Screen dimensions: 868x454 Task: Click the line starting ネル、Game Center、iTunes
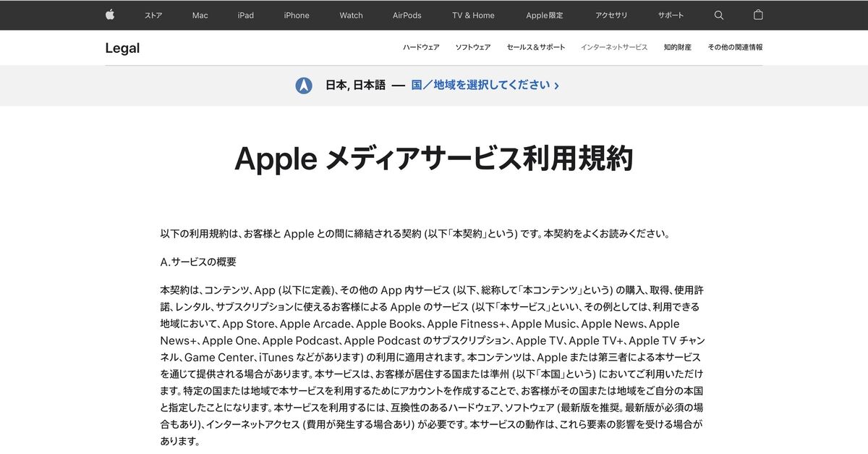tap(430, 357)
